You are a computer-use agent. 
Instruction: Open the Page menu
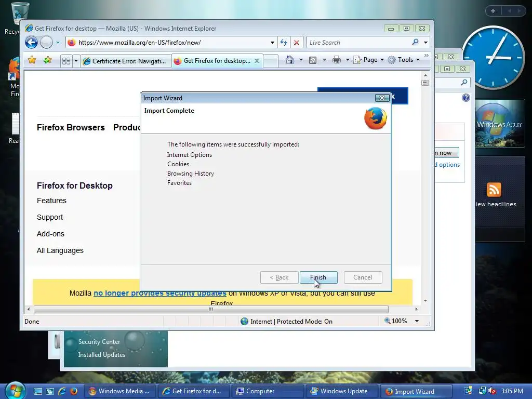pos(369,60)
